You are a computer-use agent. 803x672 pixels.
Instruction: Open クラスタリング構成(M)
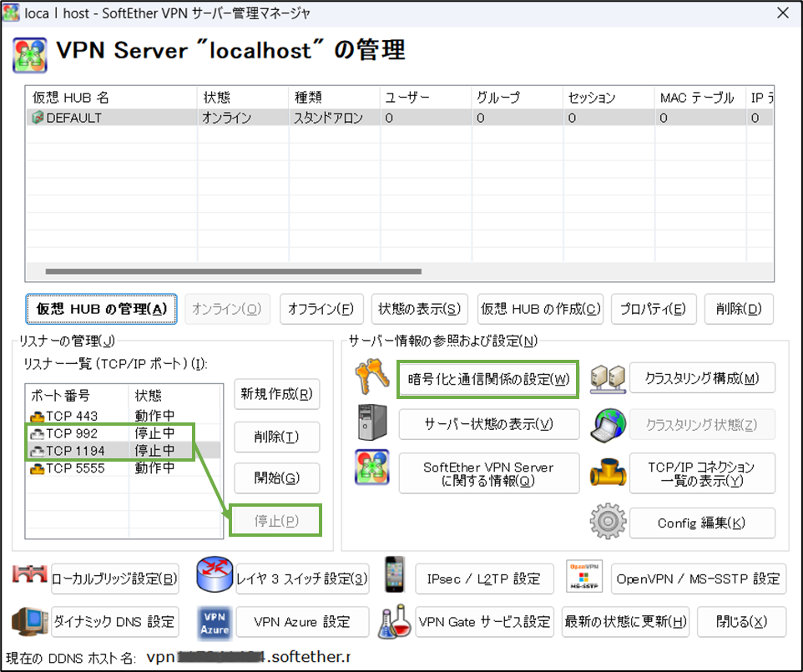[702, 378]
